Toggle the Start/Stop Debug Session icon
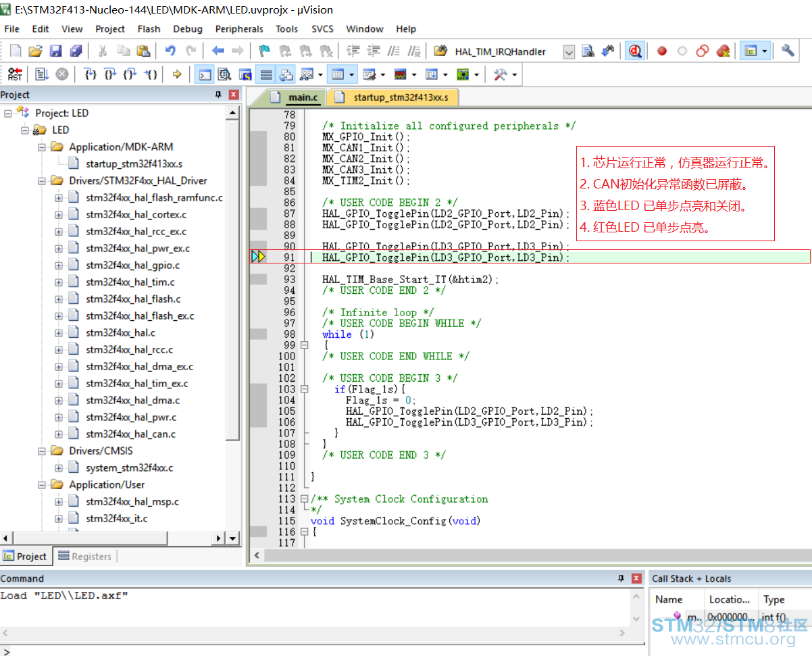812x656 pixels. coord(634,51)
